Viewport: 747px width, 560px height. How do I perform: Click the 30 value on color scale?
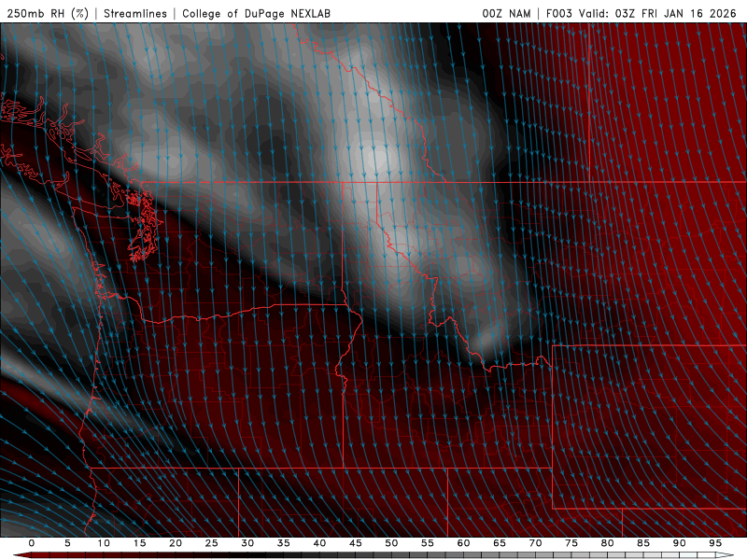(247, 543)
